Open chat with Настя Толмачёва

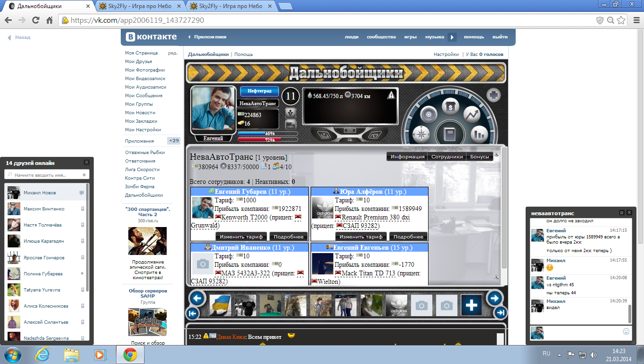point(46,225)
